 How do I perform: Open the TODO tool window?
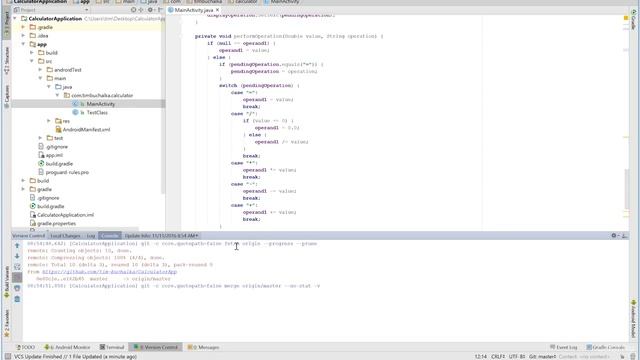tap(25, 347)
